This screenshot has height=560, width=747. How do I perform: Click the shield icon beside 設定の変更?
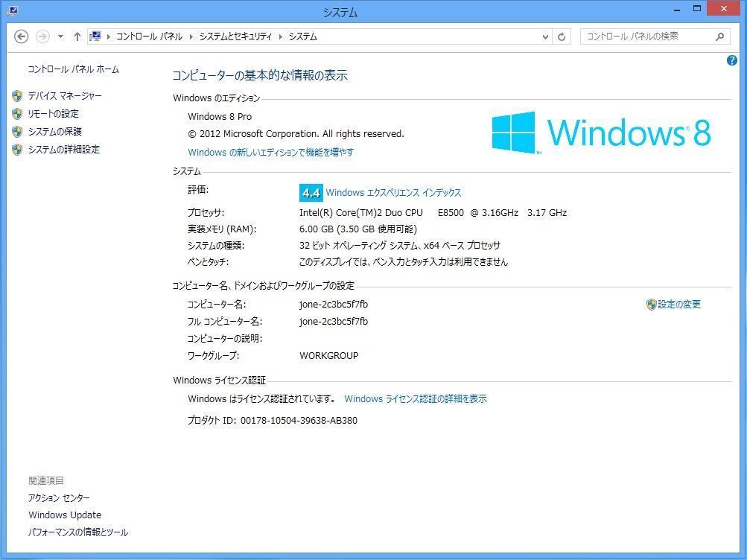click(x=651, y=305)
